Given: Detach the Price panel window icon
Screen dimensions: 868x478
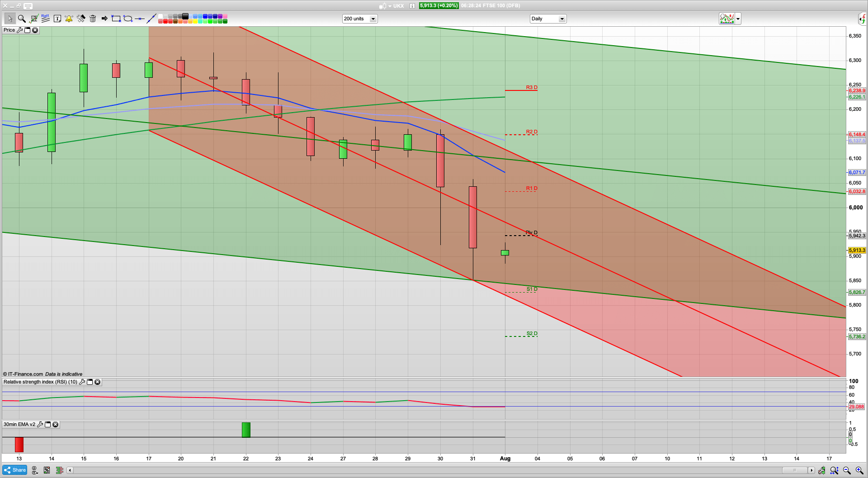Looking at the screenshot, I should tap(27, 30).
